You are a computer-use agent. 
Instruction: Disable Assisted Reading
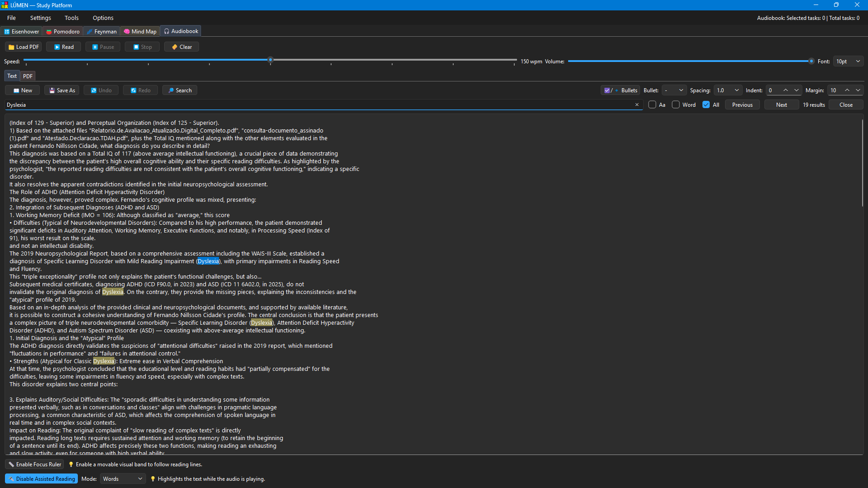pyautogui.click(x=41, y=479)
